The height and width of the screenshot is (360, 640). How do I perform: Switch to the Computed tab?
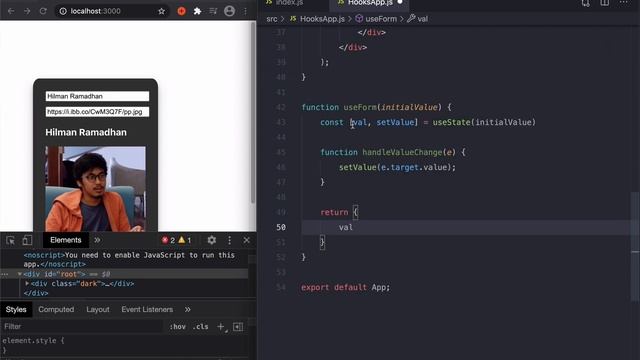[x=56, y=309]
